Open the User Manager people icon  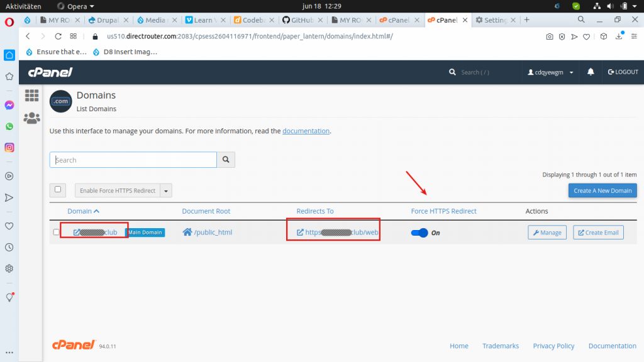pyautogui.click(x=31, y=118)
